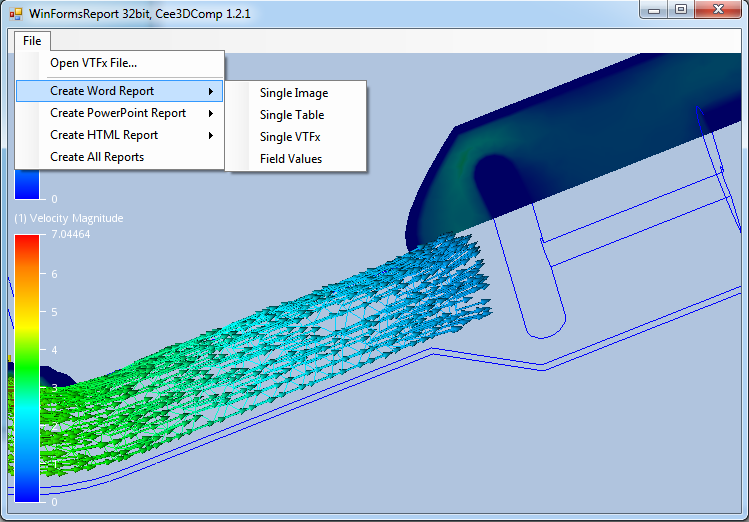749x522 pixels.
Task: Minimize the WinFormsReport window
Action: coord(656,10)
